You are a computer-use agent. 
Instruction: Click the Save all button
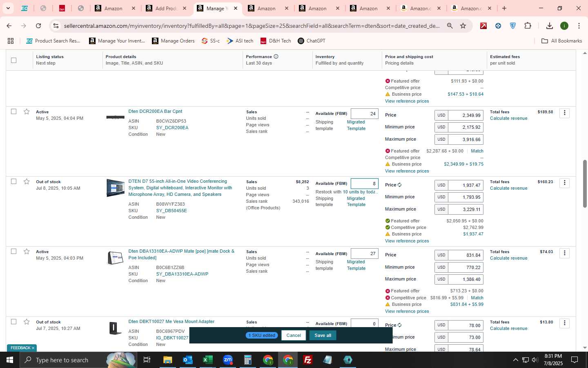click(323, 335)
